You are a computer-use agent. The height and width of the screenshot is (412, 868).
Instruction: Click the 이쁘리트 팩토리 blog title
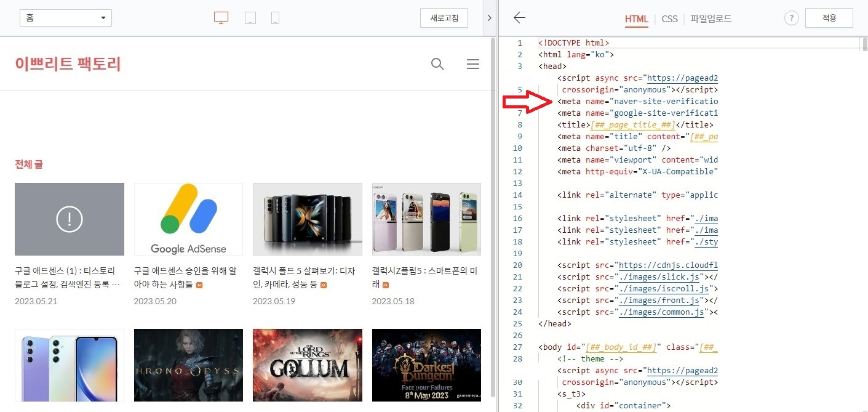[68, 64]
